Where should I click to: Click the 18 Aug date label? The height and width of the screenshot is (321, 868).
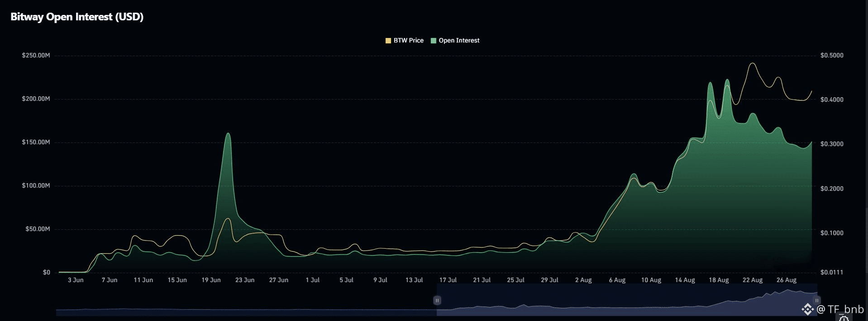coord(719,280)
